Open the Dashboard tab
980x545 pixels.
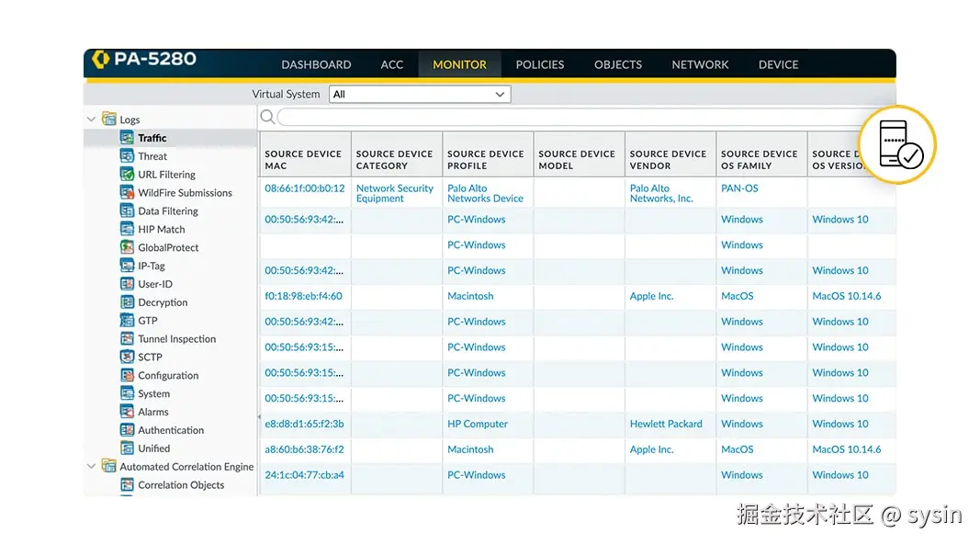tap(316, 64)
